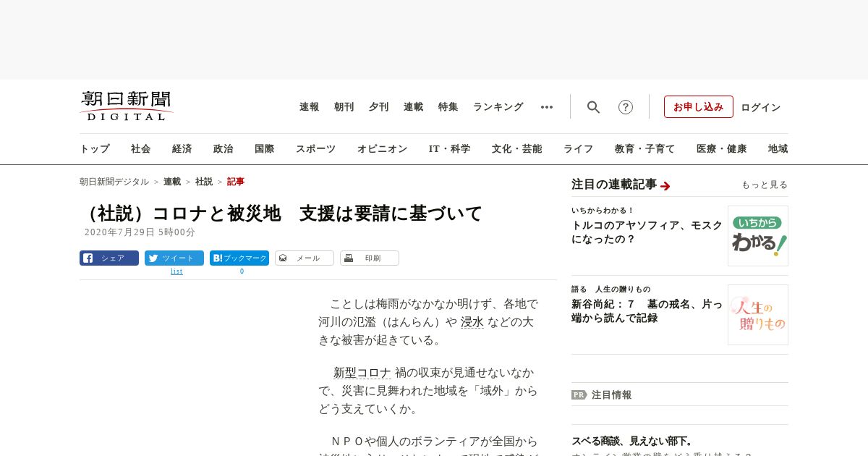Open 新谷尚紀 墓の戒名 article headline
868x456 pixels.
pos(647,311)
